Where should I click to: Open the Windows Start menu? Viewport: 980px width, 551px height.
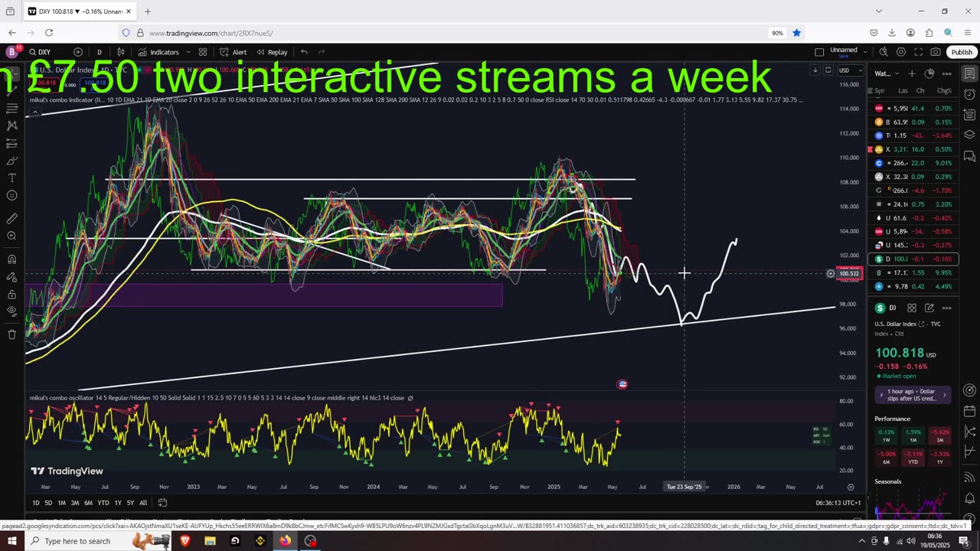tap(11, 541)
